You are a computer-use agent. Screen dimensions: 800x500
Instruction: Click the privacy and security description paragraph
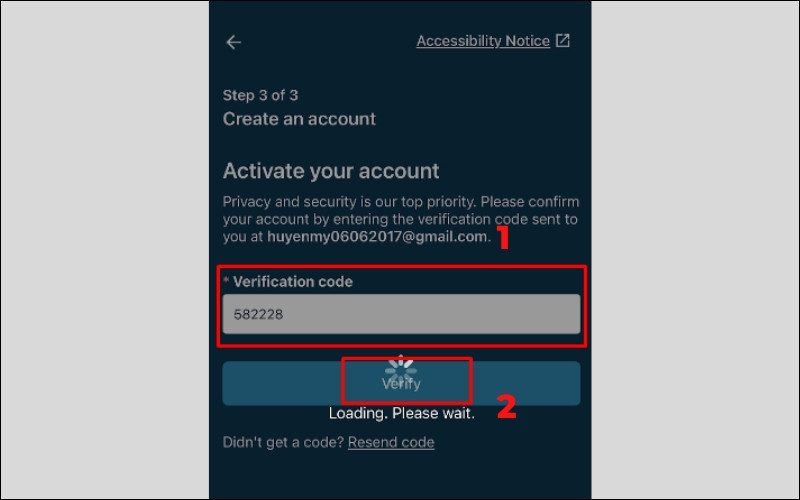[401, 219]
